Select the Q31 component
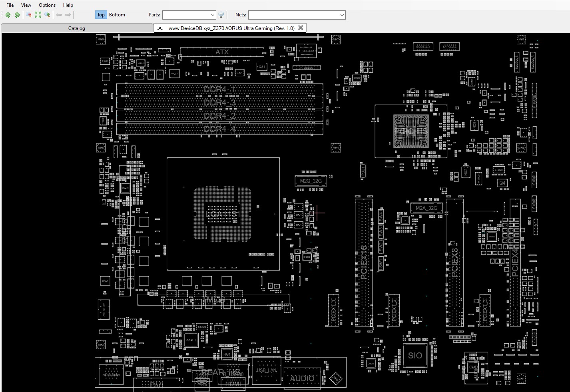This screenshot has height=392, width=570. (262, 67)
